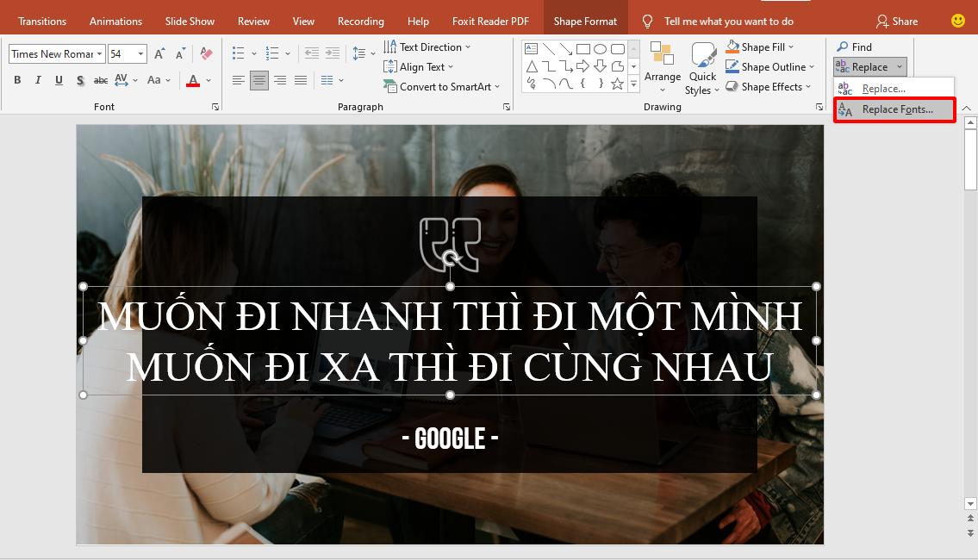Expand the Shape Fill color options
Viewport: 978px width, 560px height.
coord(791,47)
